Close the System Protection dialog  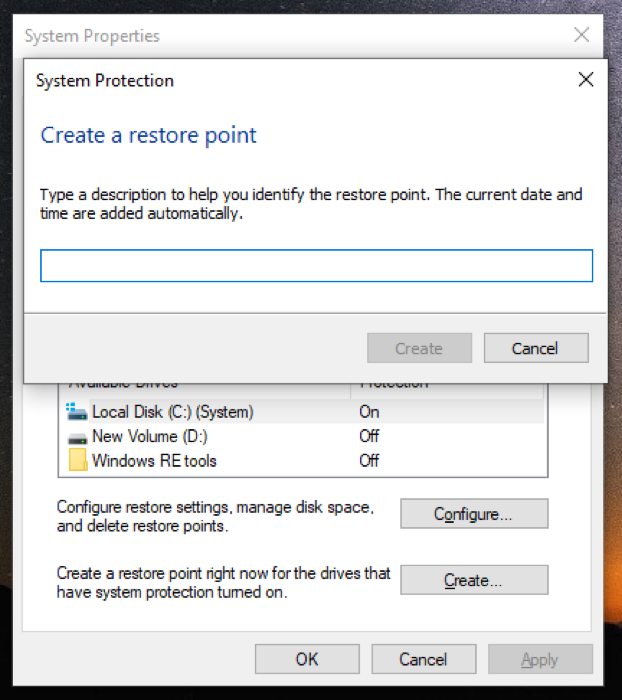coord(586,80)
